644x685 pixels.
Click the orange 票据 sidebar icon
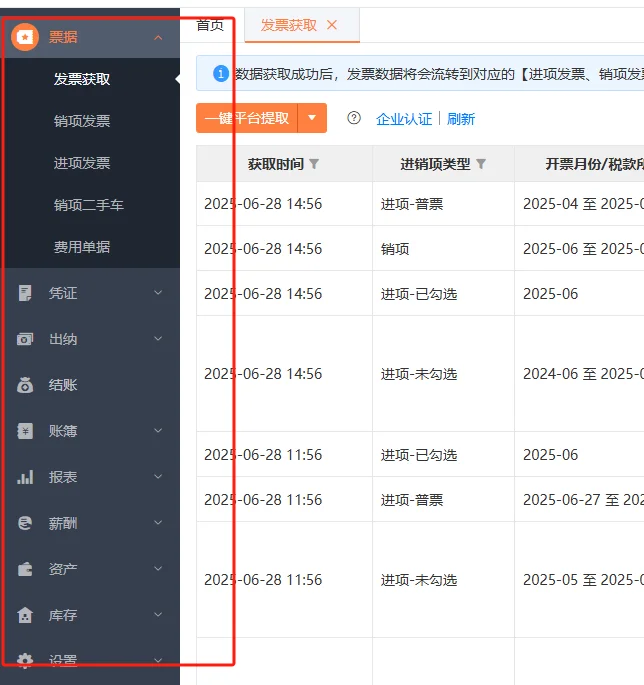pyautogui.click(x=25, y=37)
